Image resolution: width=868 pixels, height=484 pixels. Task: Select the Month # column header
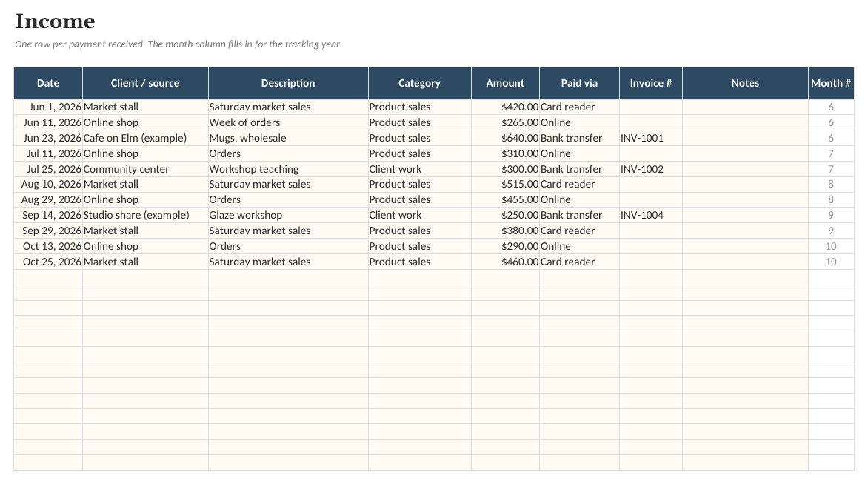pyautogui.click(x=831, y=83)
